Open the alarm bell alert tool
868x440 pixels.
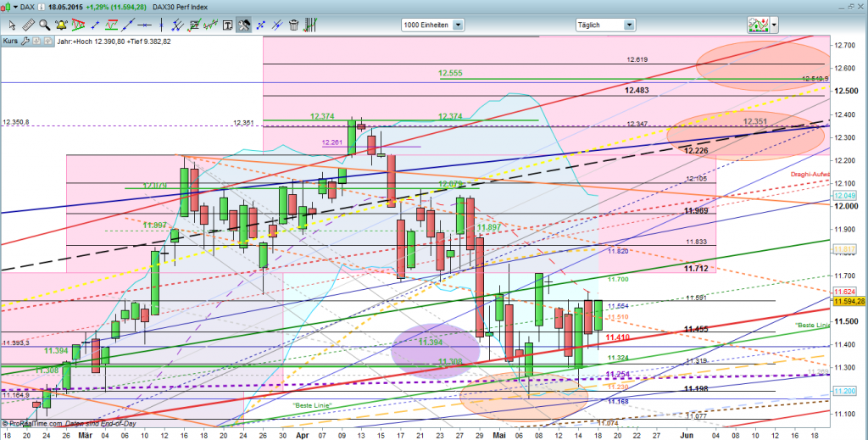click(x=61, y=25)
